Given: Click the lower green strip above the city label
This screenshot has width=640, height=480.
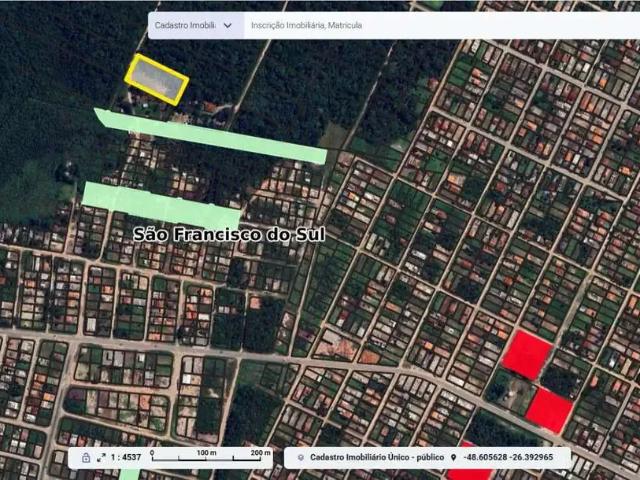Looking at the screenshot, I should tap(160, 205).
